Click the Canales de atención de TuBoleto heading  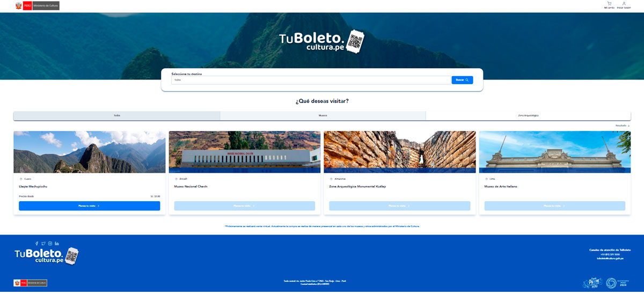[610, 250]
